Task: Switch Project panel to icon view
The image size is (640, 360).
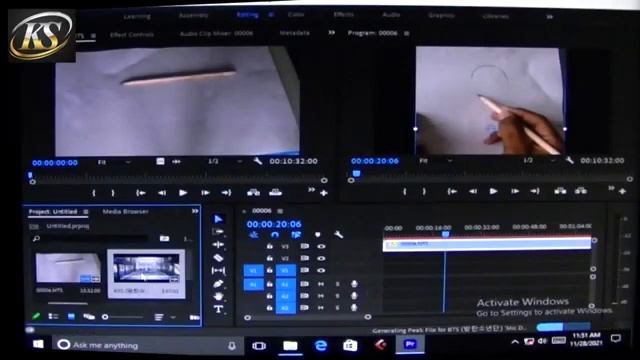Action: pos(71,316)
